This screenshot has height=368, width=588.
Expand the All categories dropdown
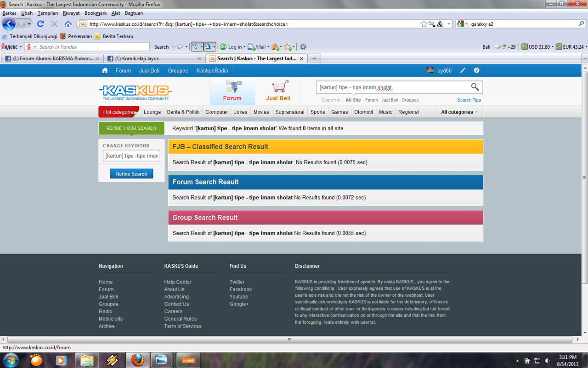click(459, 112)
